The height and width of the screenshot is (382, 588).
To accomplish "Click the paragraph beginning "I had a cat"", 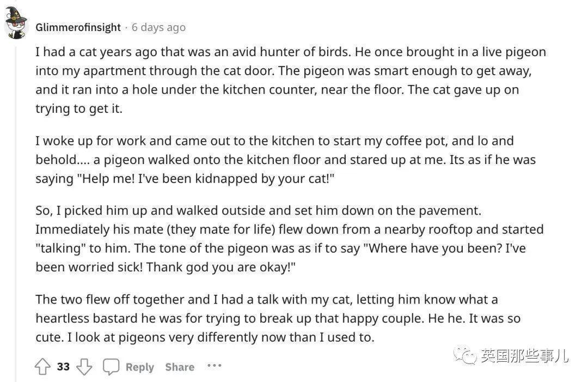I will [291, 80].
